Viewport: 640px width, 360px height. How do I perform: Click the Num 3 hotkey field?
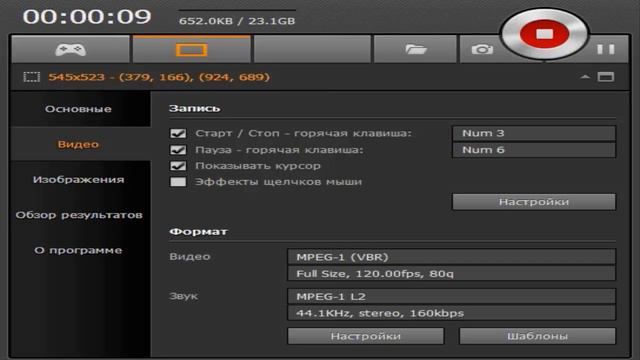click(x=534, y=133)
